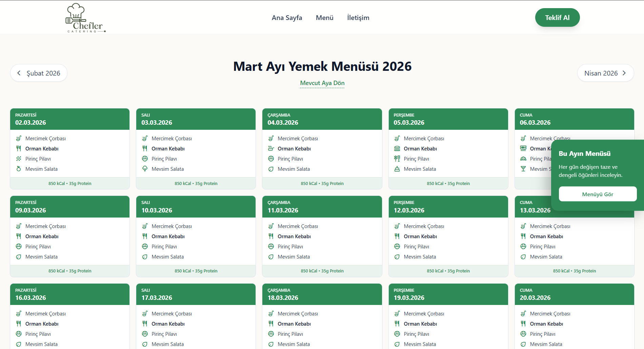Click the Pirinç Pilavı icon in the 05.03.2026 card
This screenshot has width=644, height=349.
397,159
